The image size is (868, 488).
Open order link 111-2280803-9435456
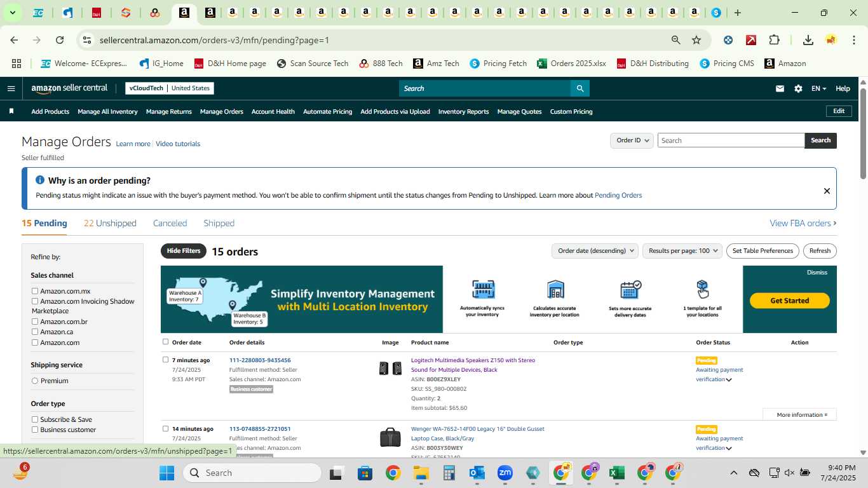tap(260, 360)
